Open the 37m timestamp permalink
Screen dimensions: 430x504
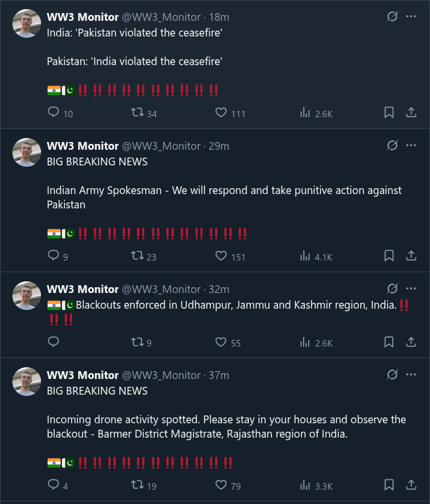(x=219, y=375)
